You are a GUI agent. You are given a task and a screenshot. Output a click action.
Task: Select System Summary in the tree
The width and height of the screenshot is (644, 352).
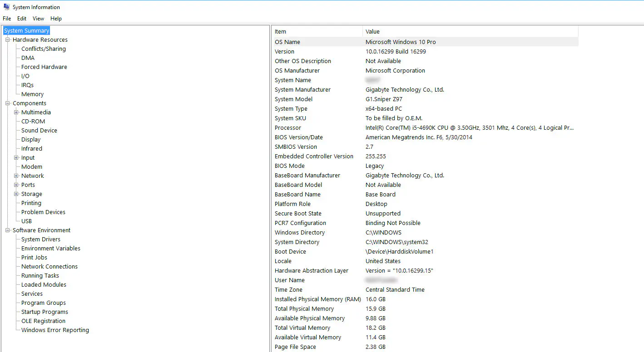click(x=26, y=30)
